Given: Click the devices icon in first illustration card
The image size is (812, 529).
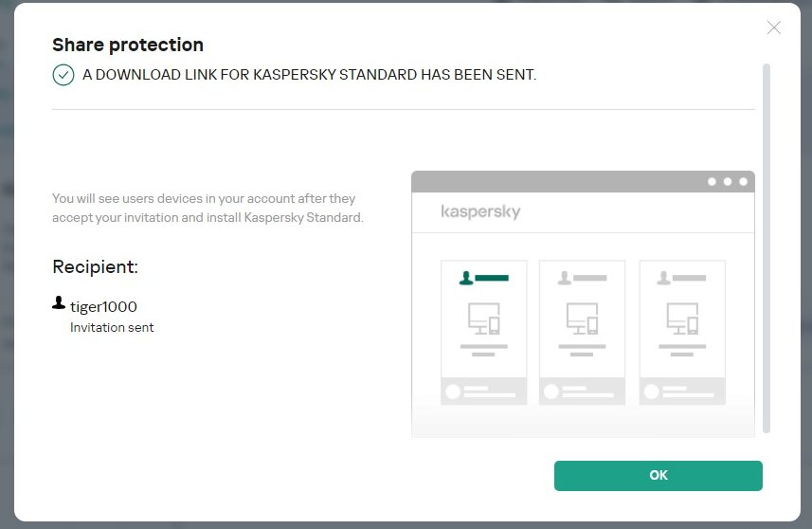Looking at the screenshot, I should (x=484, y=319).
